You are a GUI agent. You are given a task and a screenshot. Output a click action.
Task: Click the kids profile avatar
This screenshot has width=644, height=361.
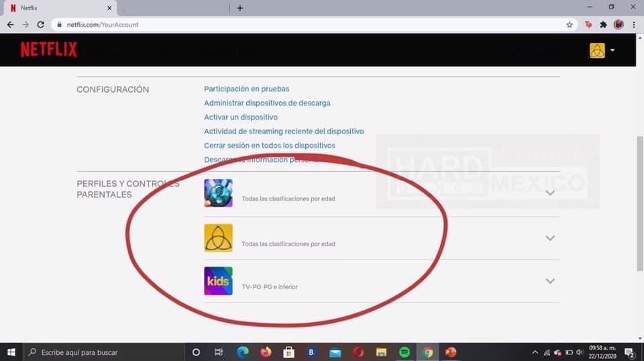pyautogui.click(x=218, y=281)
